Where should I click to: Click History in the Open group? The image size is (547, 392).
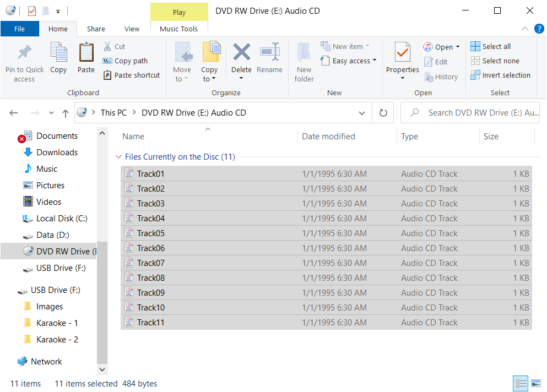pos(441,77)
